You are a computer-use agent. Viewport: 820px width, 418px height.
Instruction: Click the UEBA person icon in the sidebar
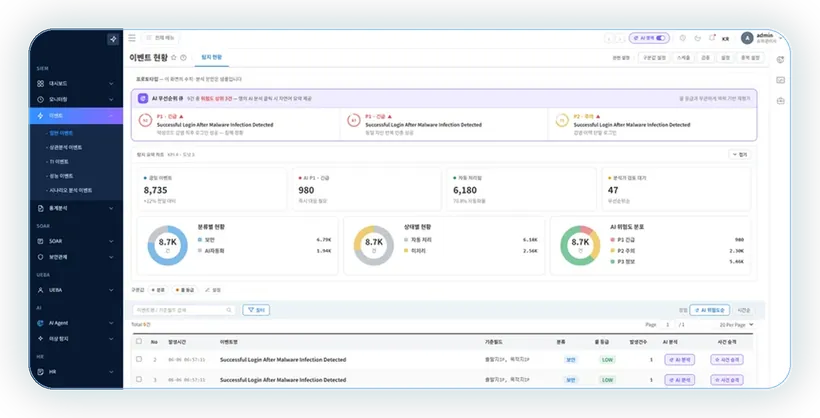point(40,290)
